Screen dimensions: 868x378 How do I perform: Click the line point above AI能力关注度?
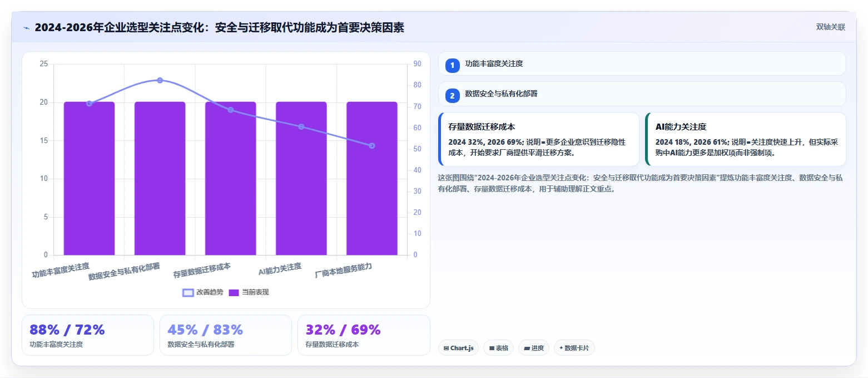pos(301,127)
